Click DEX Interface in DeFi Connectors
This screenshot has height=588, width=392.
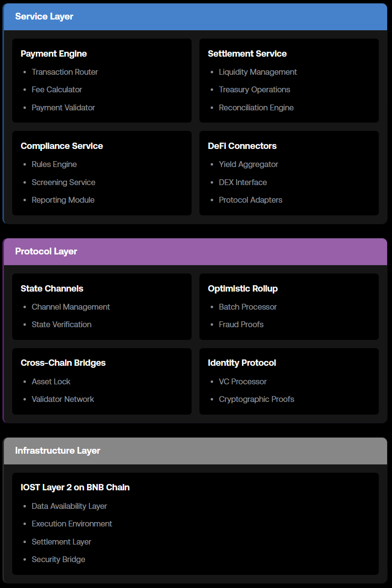click(243, 182)
